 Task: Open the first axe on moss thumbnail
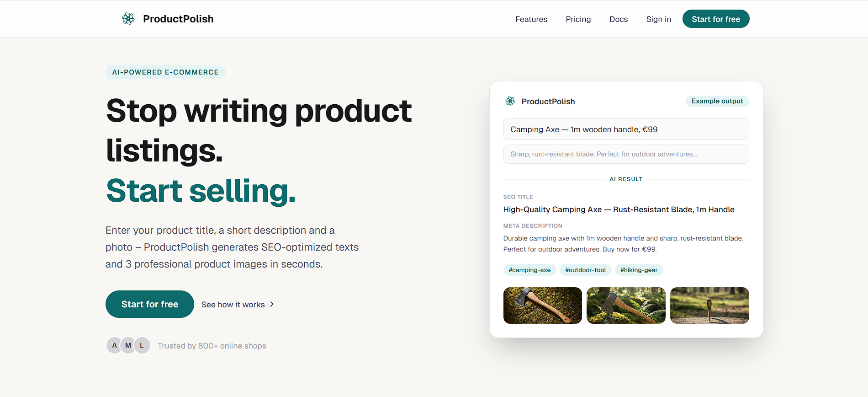click(x=543, y=306)
